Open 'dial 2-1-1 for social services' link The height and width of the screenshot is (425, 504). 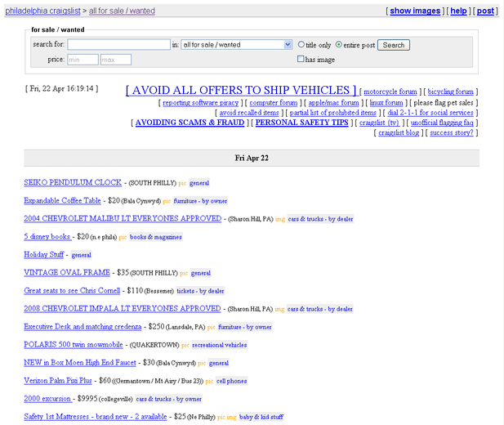[430, 113]
